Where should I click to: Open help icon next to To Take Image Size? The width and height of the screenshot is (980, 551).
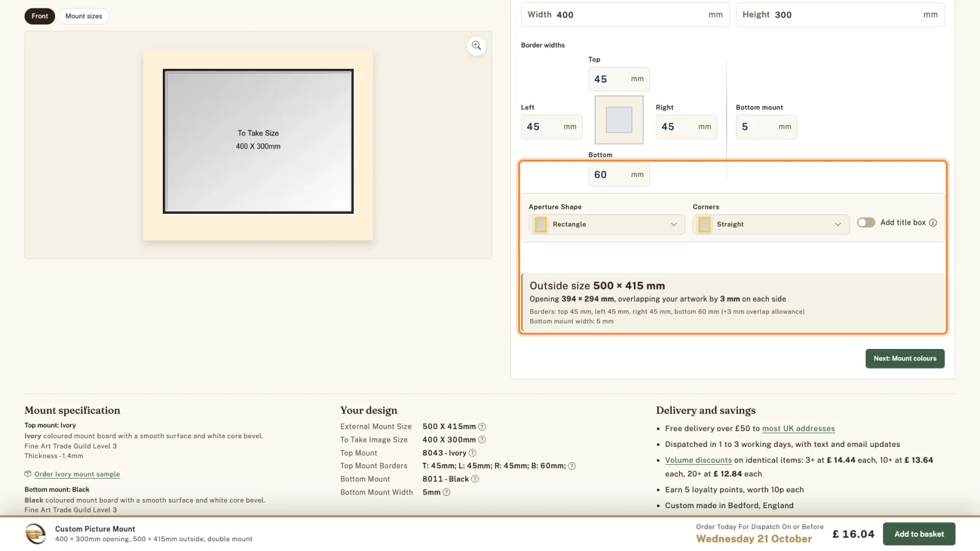point(482,440)
